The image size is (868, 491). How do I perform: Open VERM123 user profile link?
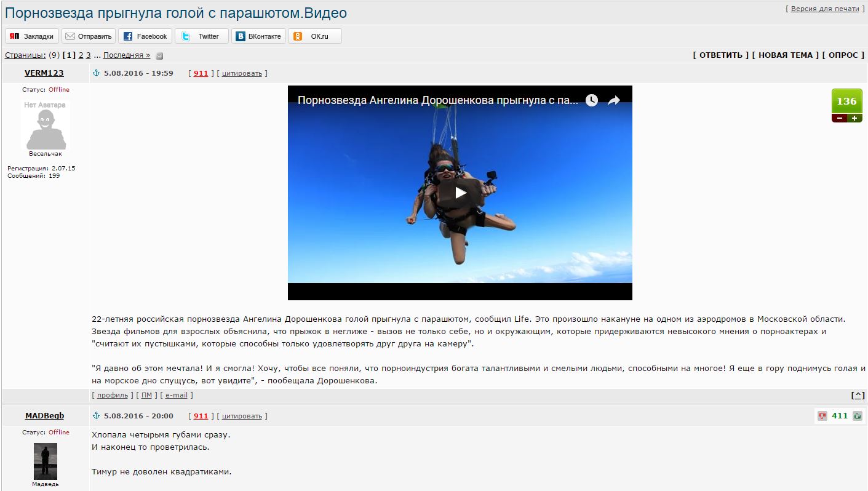(x=44, y=73)
